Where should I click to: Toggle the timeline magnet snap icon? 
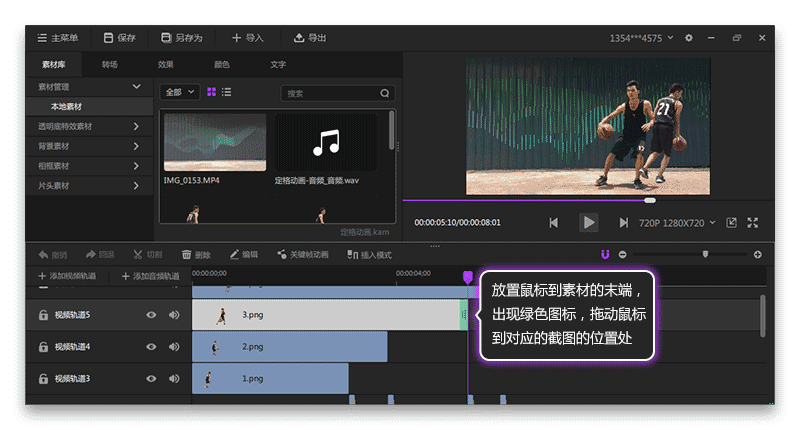[605, 255]
